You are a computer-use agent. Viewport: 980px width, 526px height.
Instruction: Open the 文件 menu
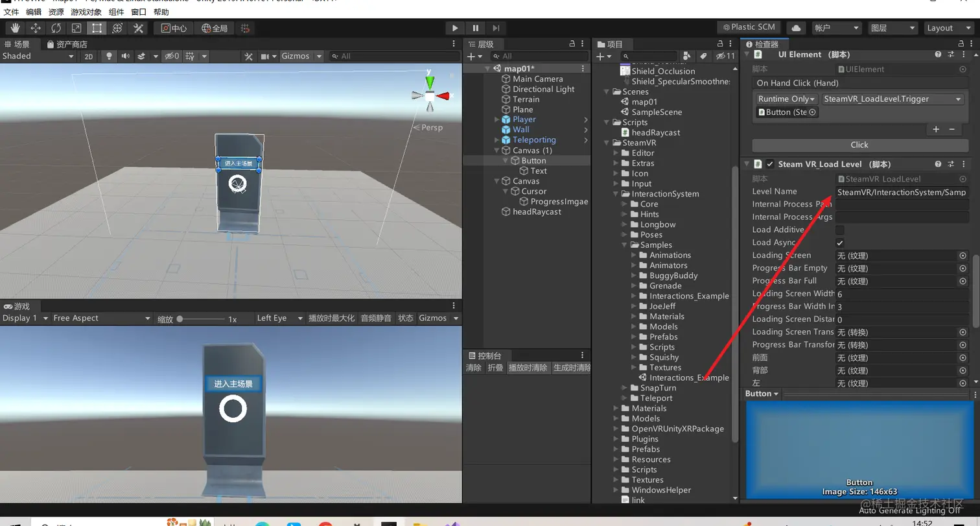click(x=11, y=12)
